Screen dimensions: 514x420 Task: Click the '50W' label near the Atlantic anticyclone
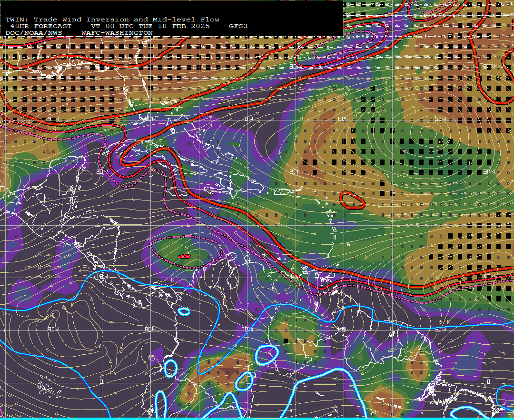(440, 119)
